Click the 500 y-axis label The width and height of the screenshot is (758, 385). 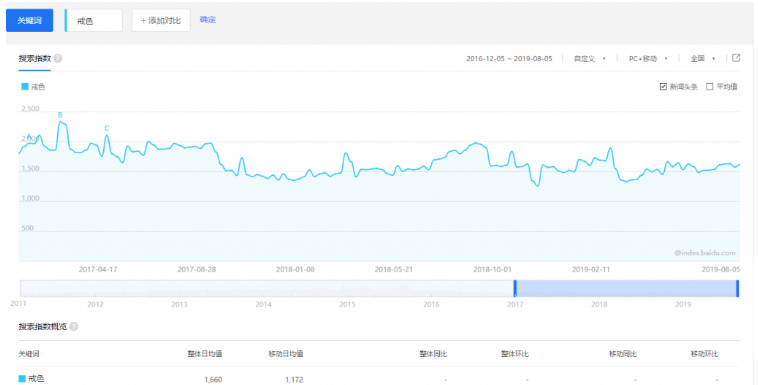pyautogui.click(x=28, y=228)
